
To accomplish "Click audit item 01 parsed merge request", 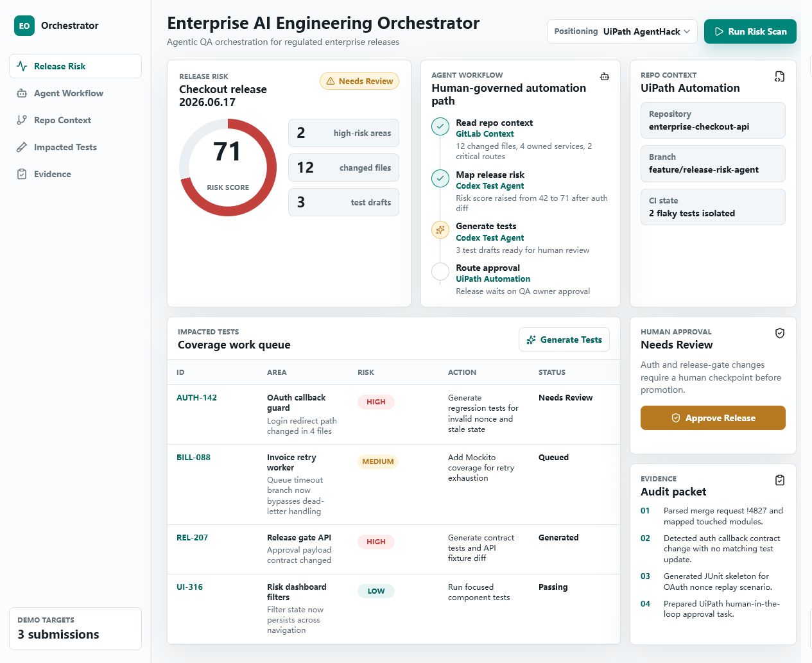I will (713, 516).
